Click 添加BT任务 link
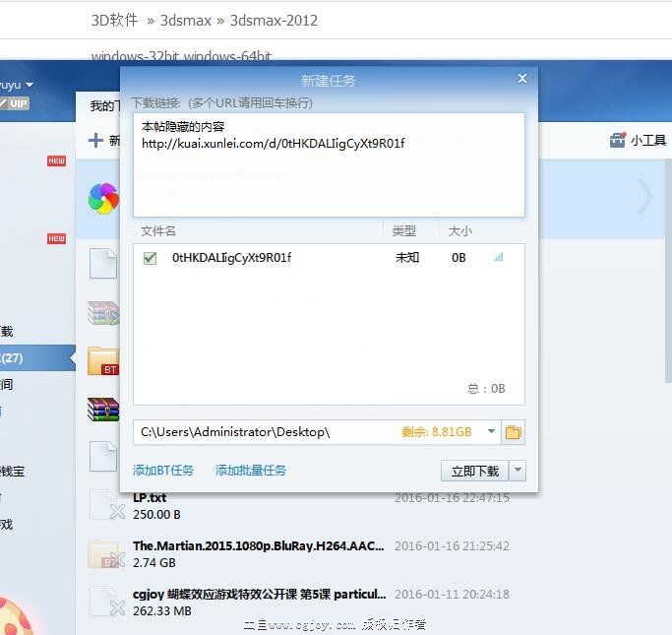This screenshot has height=635, width=672. (x=163, y=471)
